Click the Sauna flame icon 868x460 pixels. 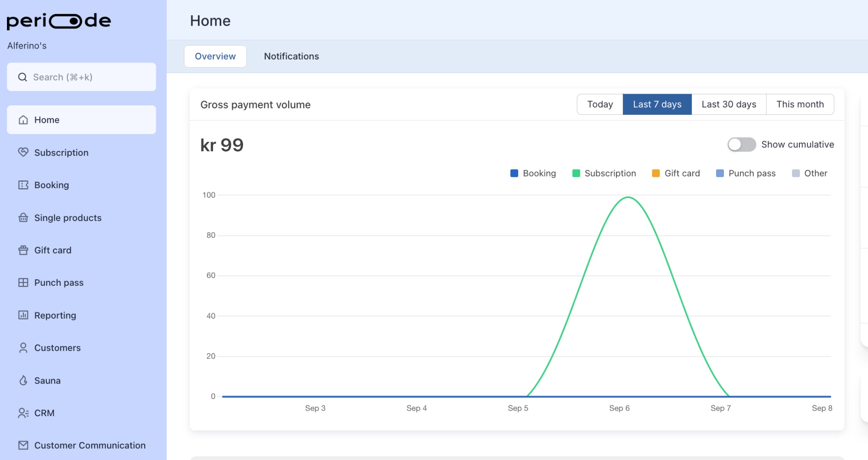point(23,380)
